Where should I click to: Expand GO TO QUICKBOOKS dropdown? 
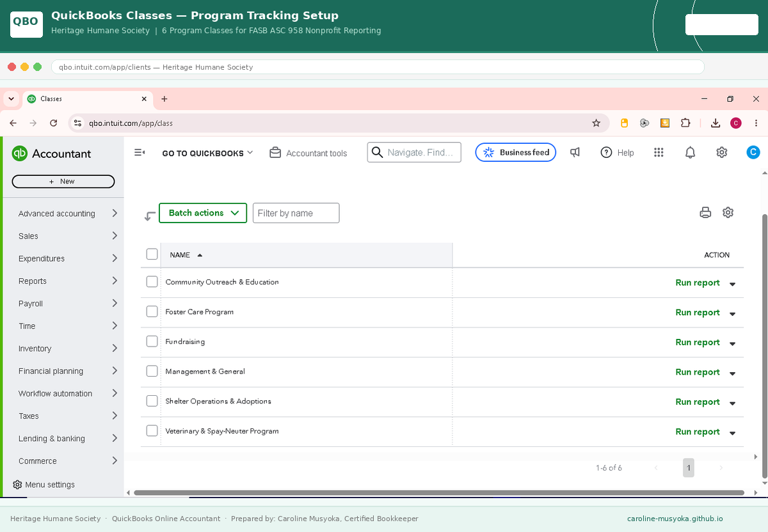208,153
